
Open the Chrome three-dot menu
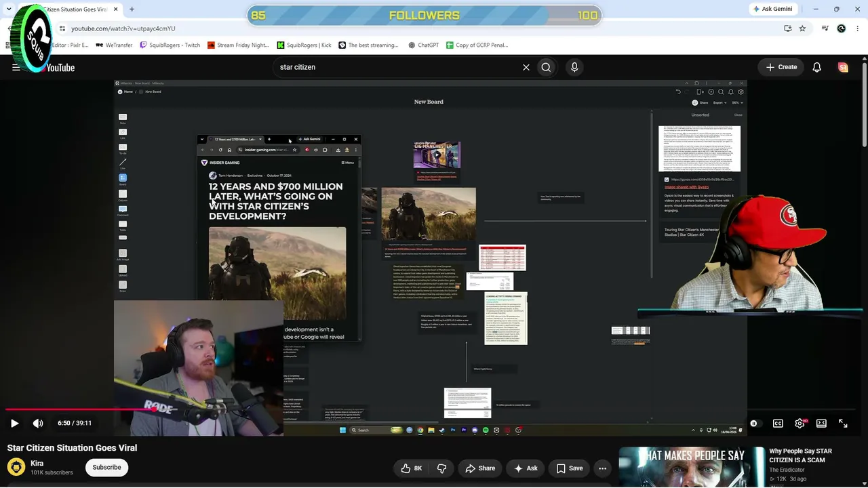859,28
